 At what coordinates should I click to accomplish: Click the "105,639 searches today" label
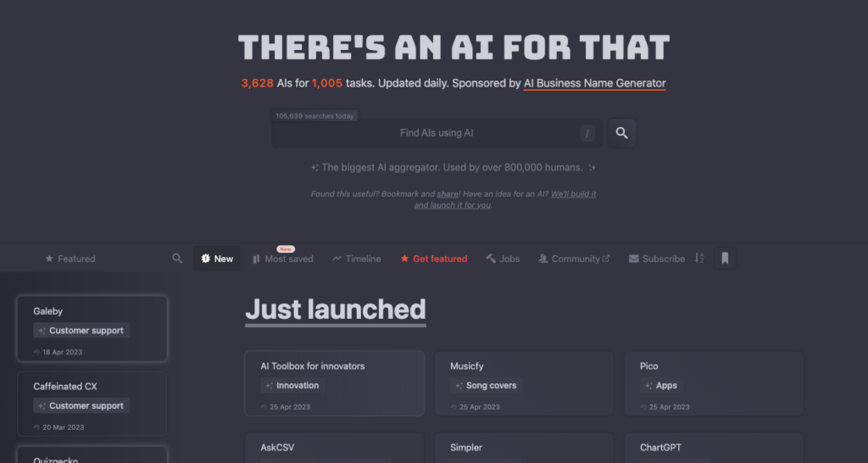point(314,116)
